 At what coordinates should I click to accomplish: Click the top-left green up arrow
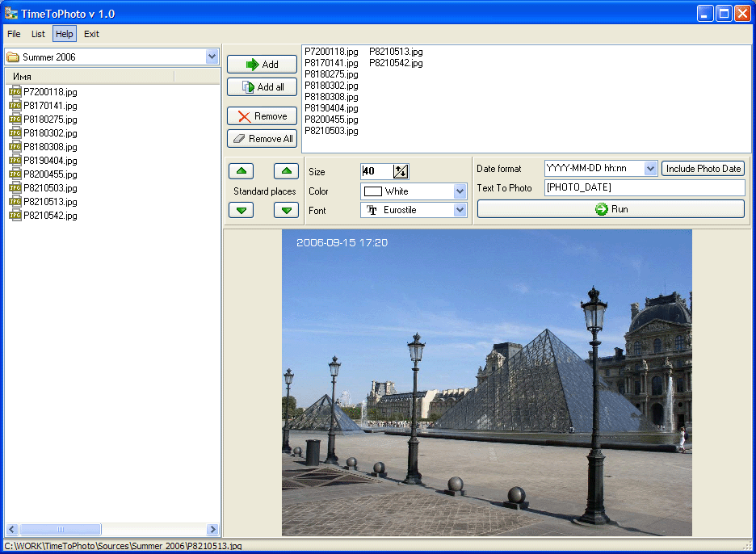point(241,171)
